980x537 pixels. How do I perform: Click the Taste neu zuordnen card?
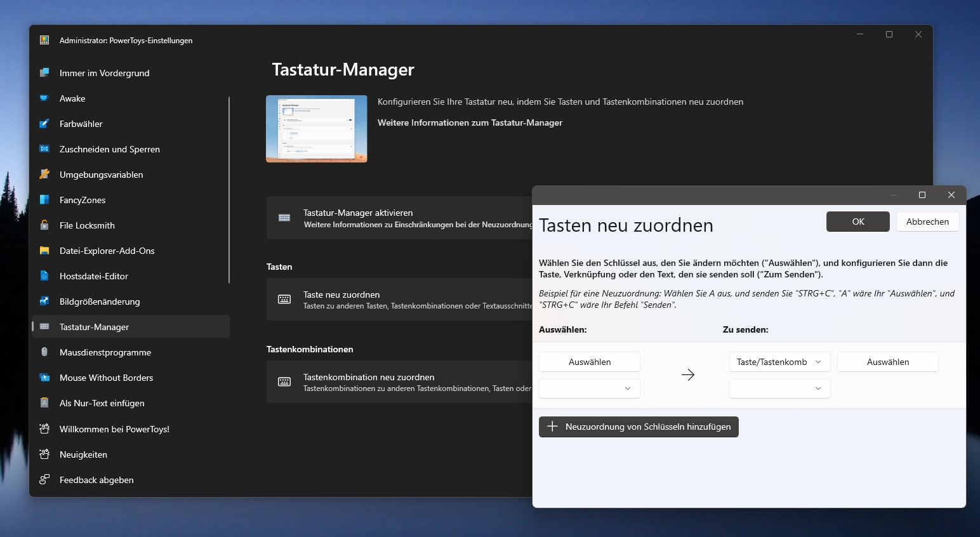[x=399, y=300]
